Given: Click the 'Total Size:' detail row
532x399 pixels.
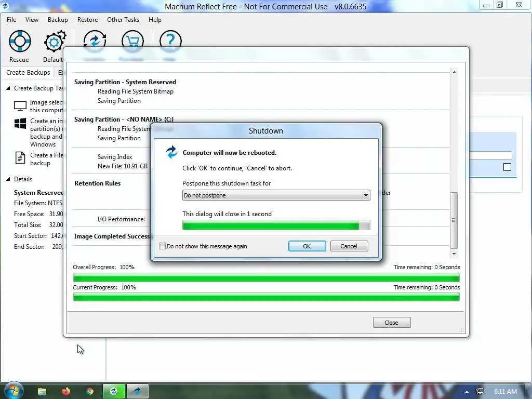Looking at the screenshot, I should pos(38,225).
